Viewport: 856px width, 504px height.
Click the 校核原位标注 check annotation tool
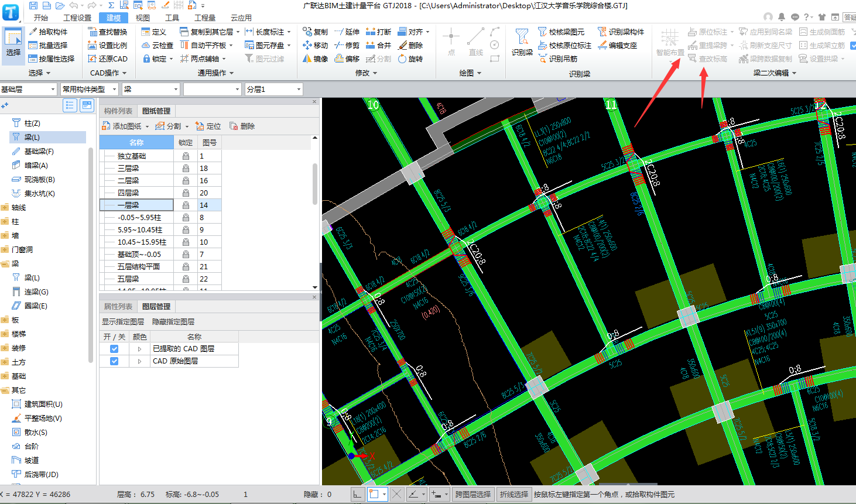click(564, 45)
